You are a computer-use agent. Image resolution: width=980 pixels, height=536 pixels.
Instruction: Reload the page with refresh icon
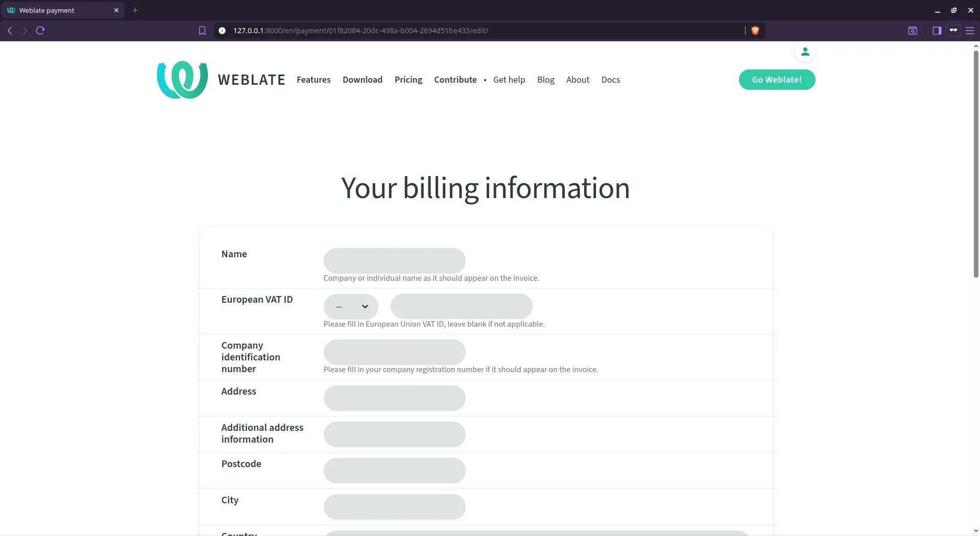tap(40, 31)
